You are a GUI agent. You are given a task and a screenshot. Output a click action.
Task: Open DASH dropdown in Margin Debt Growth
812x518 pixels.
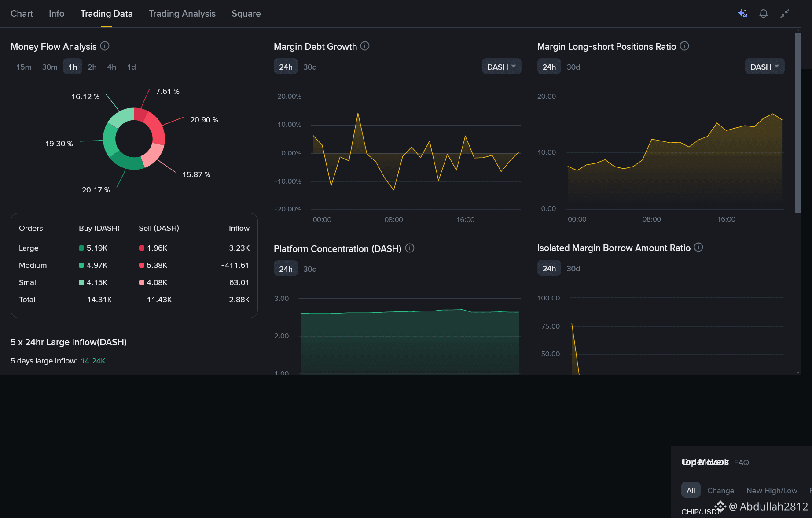(501, 67)
